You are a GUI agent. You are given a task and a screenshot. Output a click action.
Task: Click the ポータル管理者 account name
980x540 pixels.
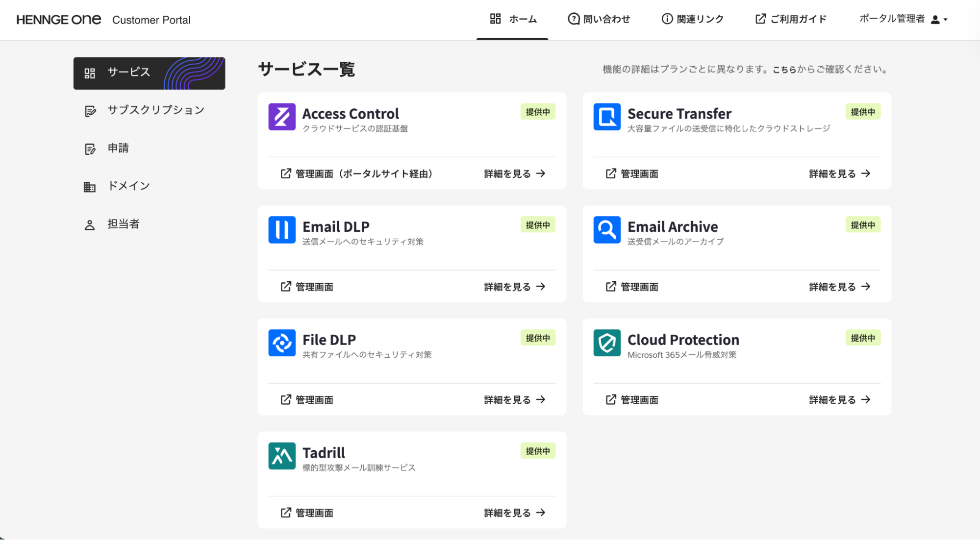coord(892,19)
